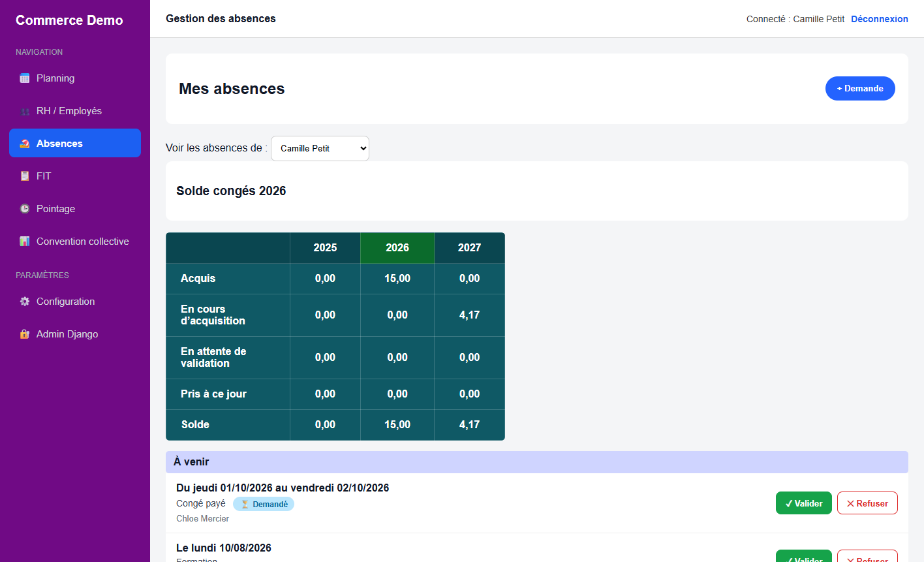Open the Configuration settings page
Screen dimensions: 924x562
(x=75, y=302)
